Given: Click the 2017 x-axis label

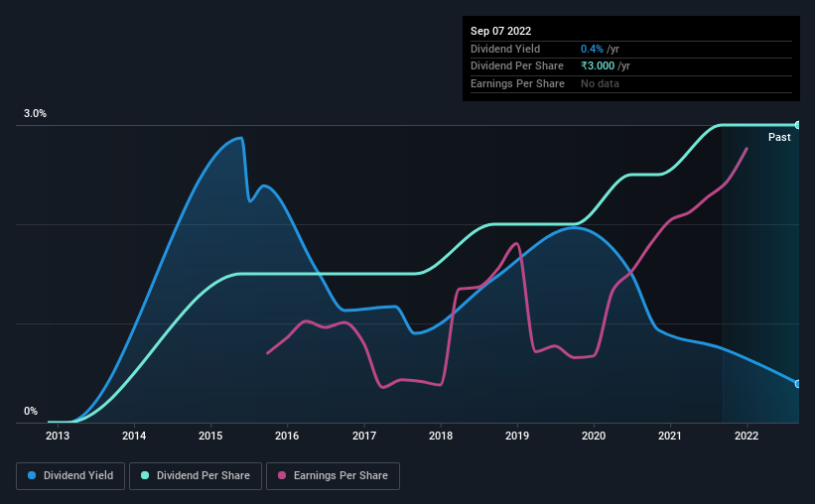Looking at the screenshot, I should (364, 436).
